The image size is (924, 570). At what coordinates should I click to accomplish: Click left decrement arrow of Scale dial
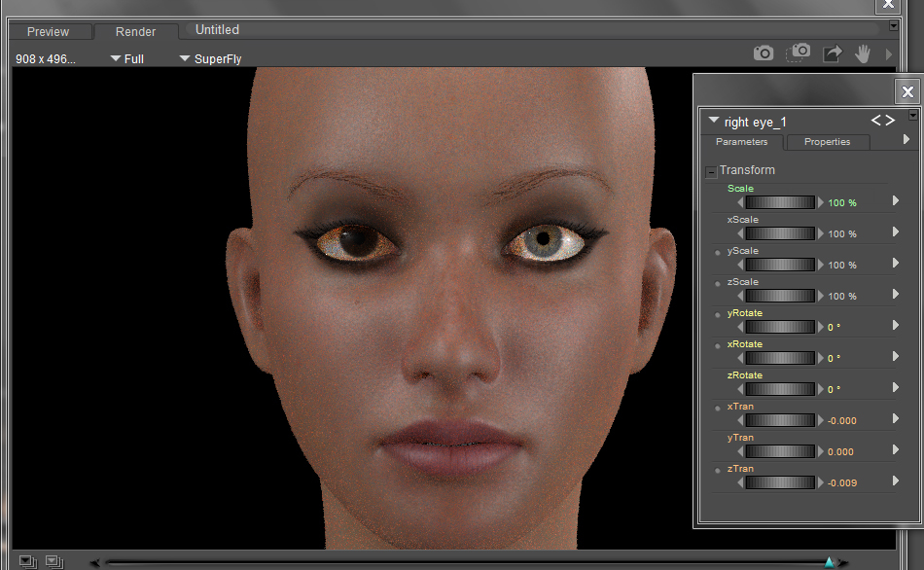click(x=740, y=202)
